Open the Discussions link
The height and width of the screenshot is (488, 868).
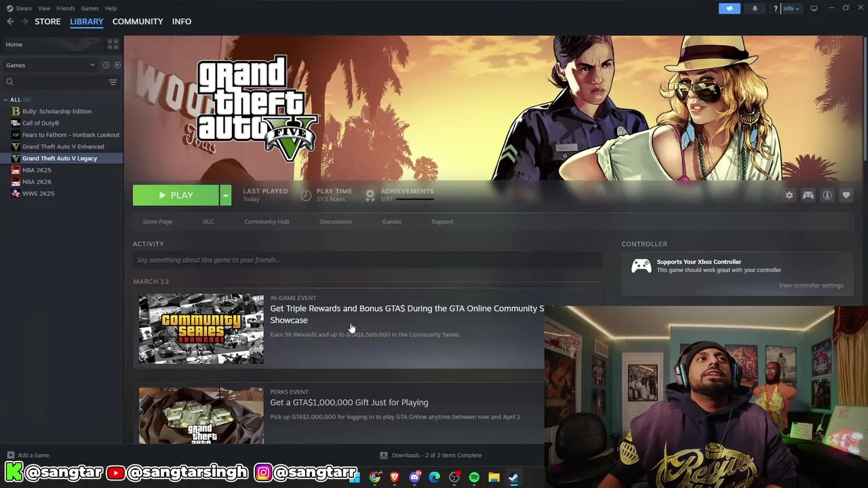coord(336,222)
